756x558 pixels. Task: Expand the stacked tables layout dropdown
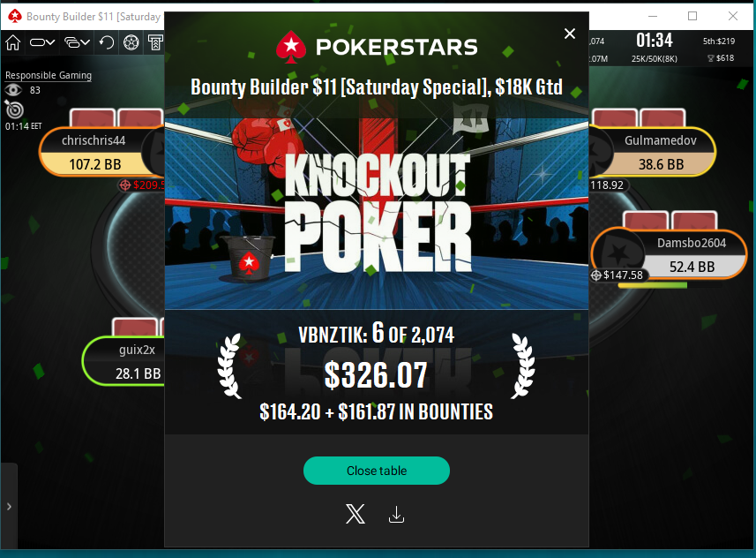[x=77, y=42]
